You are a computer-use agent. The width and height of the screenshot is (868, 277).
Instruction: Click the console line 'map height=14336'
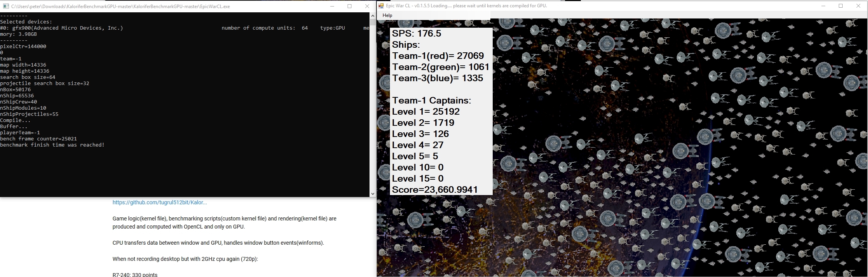25,71
